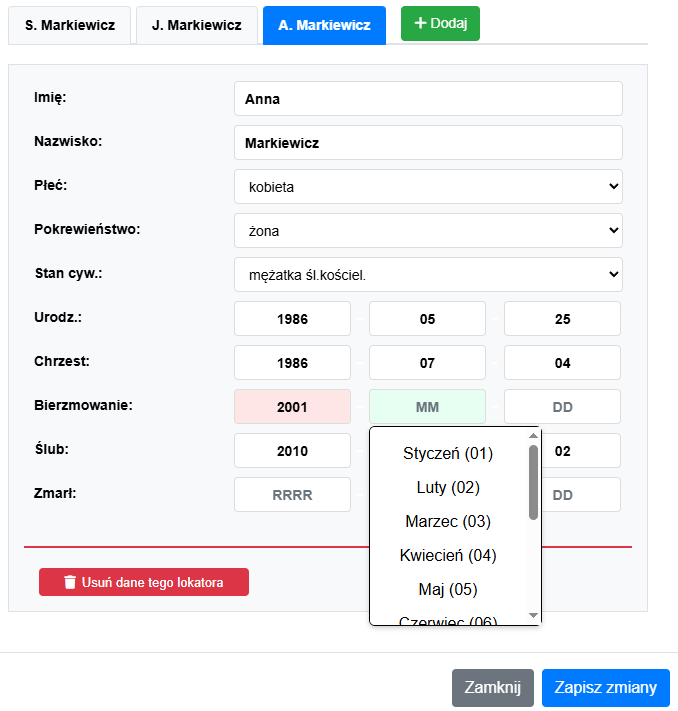Click the plus icon on Dodaj button
Viewport: 678px width, 711px height.
coord(420,23)
